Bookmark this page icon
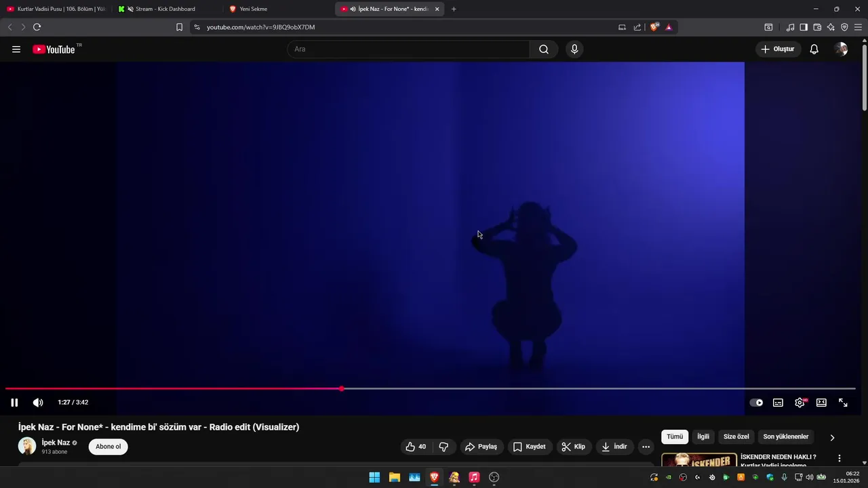This screenshot has width=868, height=488. [x=179, y=27]
